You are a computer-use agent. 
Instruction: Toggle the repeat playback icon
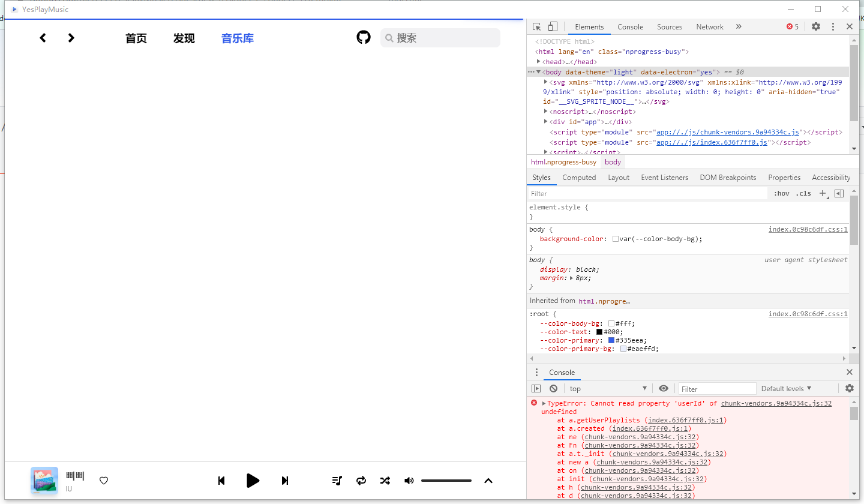pyautogui.click(x=361, y=480)
